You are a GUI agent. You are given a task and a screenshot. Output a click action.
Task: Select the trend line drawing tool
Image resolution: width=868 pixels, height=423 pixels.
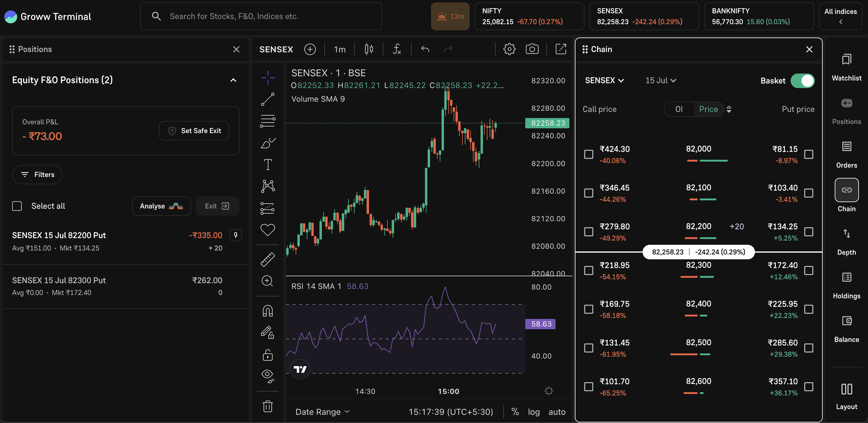click(267, 99)
